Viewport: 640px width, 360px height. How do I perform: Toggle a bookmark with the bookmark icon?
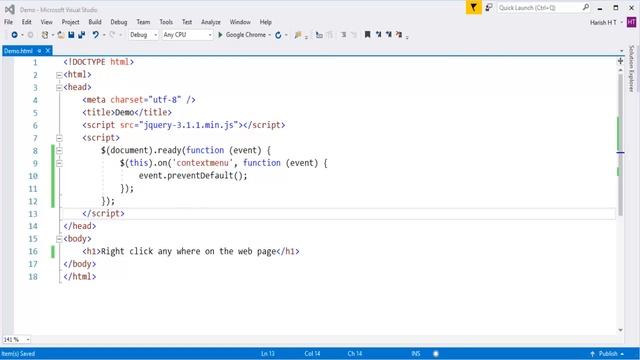[x=367, y=35]
